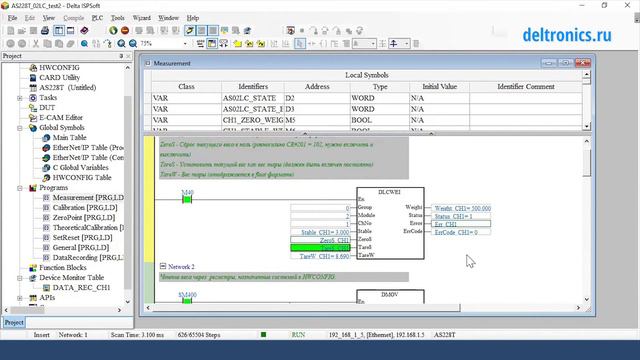Click the AS02LC_STATE identifier cell

(253, 98)
